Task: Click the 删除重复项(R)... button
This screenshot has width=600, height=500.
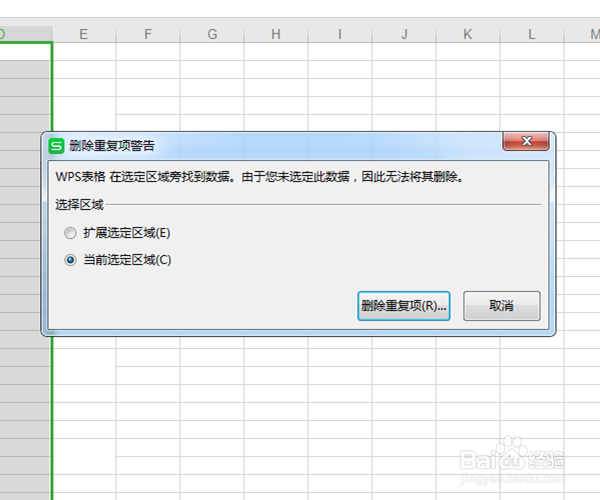Action: [404, 306]
